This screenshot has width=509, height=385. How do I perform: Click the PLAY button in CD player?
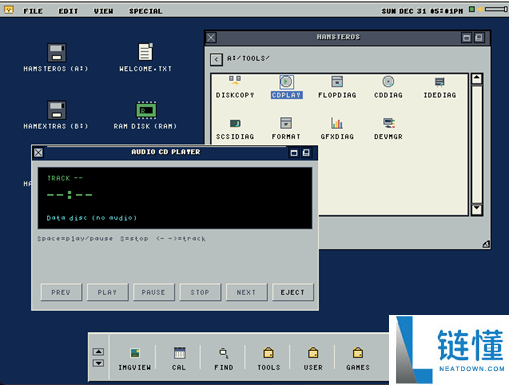pyautogui.click(x=107, y=292)
